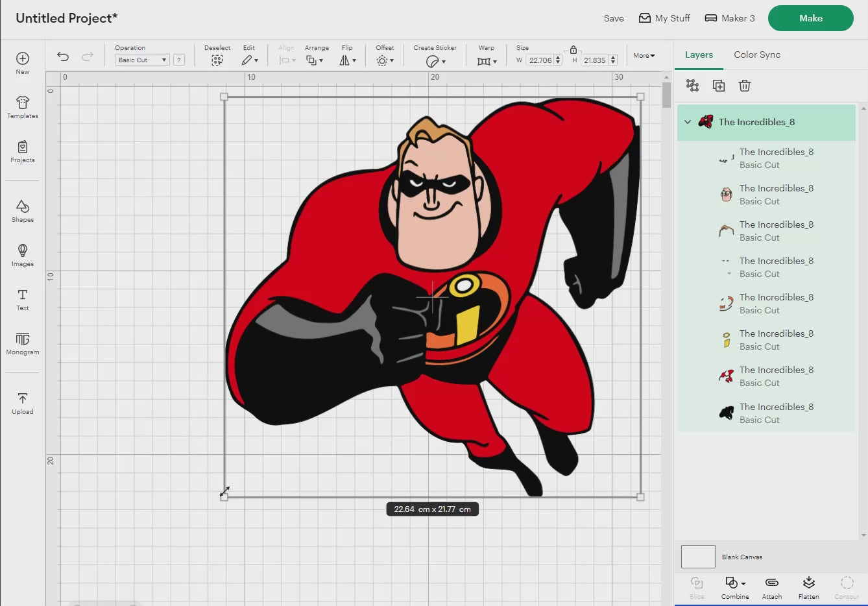Choose the Maker 3 machine selector
This screenshot has width=868, height=606.
730,18
